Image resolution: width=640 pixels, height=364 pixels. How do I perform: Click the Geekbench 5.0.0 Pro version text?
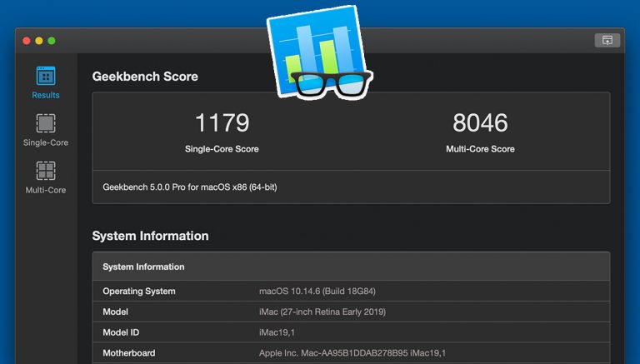click(190, 187)
